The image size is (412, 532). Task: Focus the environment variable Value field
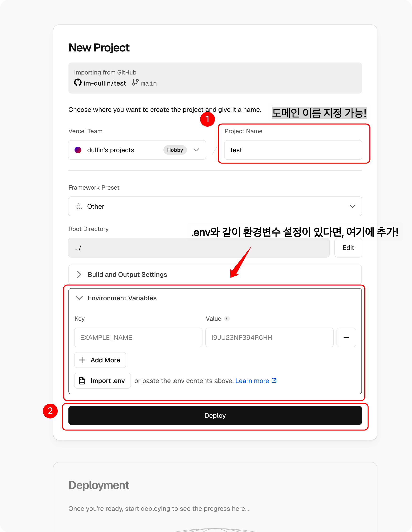click(x=269, y=337)
